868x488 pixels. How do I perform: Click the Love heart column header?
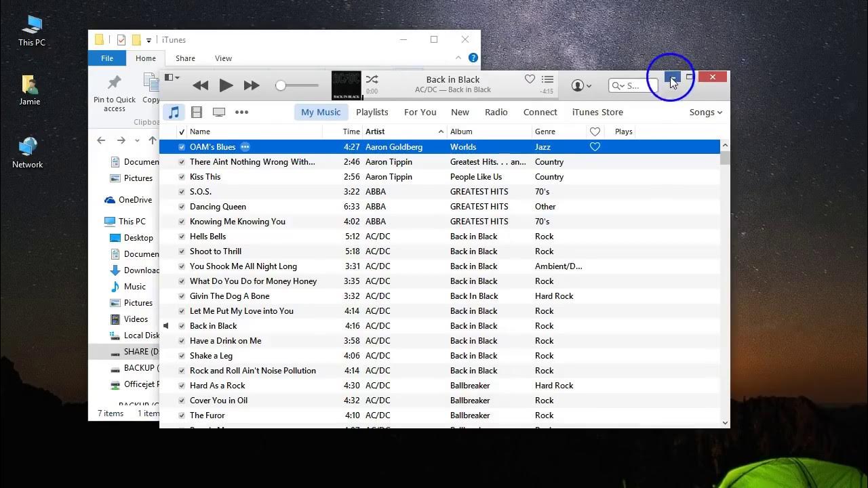(x=595, y=131)
